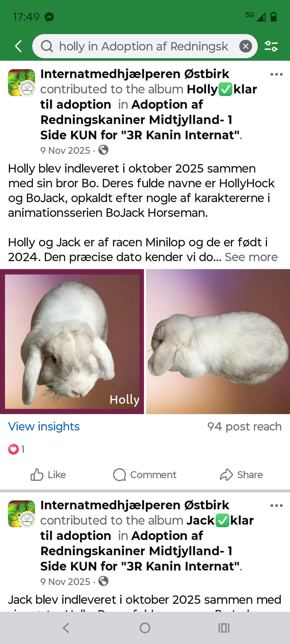290x644 pixels.
Task: Tap the first post's Internatmedhjælperen Østbirk avatar
Action: 21,83
